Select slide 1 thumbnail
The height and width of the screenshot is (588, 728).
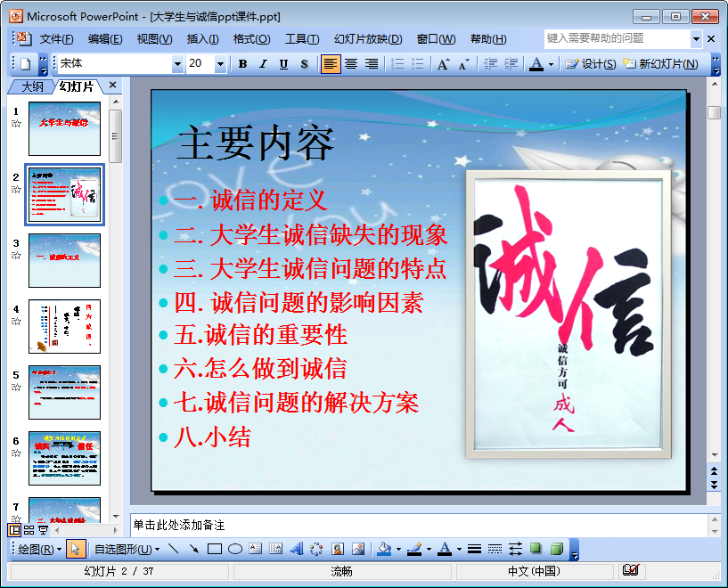coord(64,128)
